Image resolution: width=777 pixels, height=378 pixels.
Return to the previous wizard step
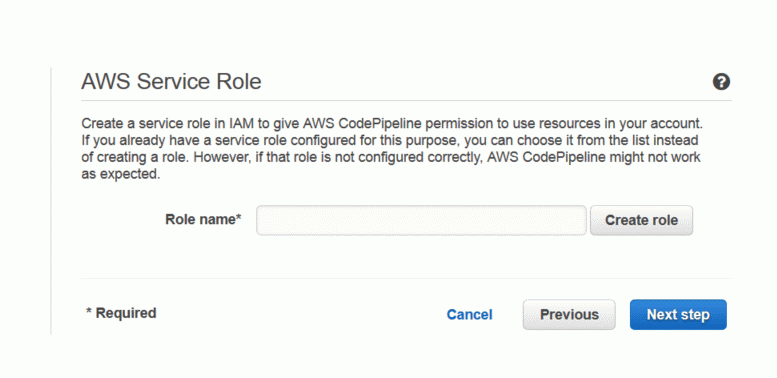tap(569, 315)
